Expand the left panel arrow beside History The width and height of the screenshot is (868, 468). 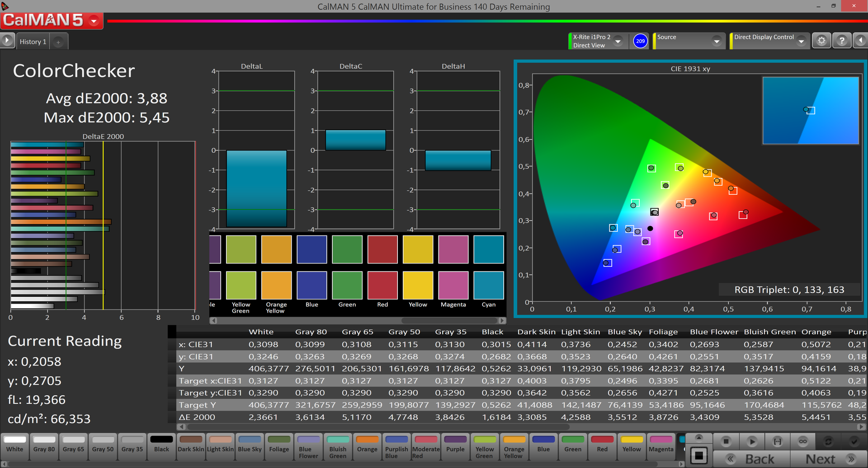pos(7,41)
